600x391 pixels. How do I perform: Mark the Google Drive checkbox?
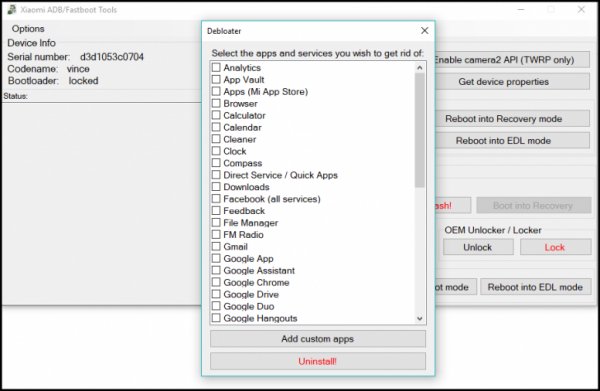(216, 294)
